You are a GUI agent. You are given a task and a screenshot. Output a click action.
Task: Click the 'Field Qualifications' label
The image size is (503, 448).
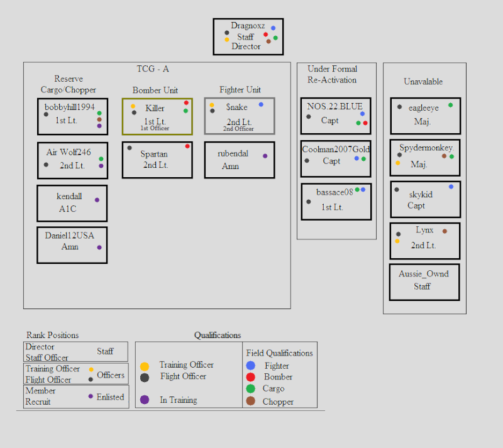click(279, 352)
